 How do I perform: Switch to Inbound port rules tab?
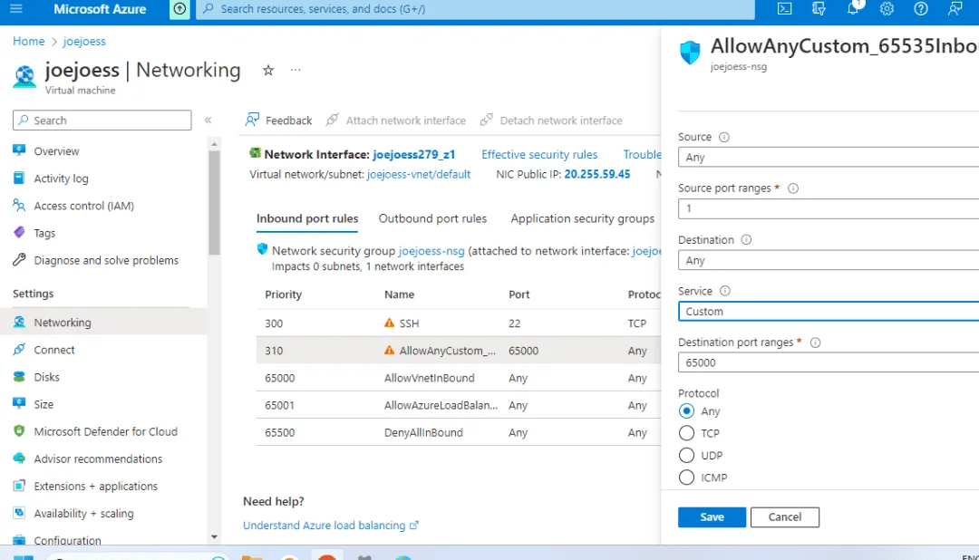pos(307,218)
